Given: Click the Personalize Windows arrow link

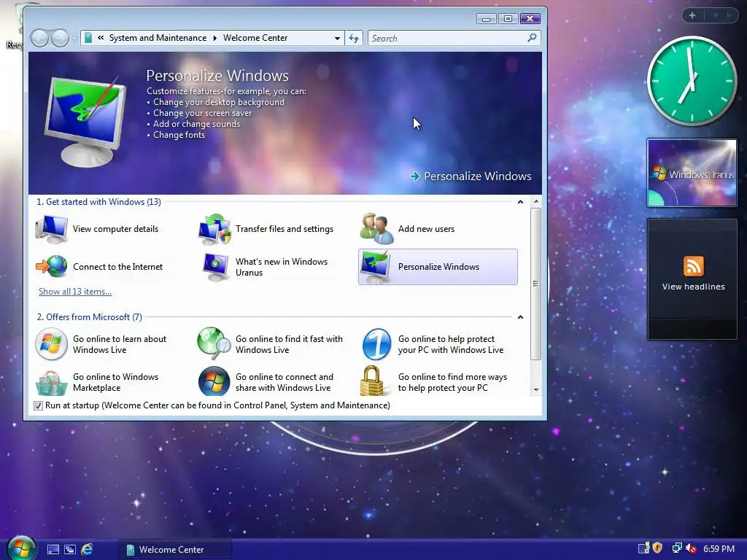Looking at the screenshot, I should click(471, 176).
